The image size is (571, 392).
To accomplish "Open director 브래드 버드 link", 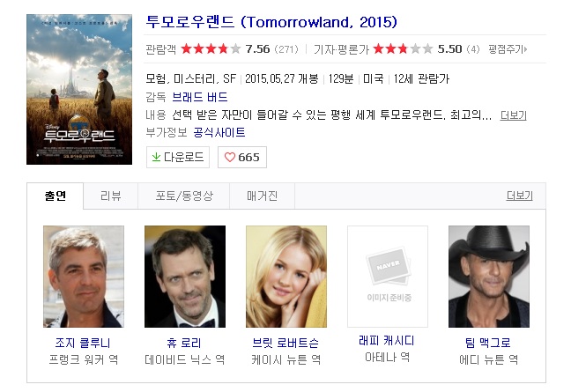I will 199,97.
